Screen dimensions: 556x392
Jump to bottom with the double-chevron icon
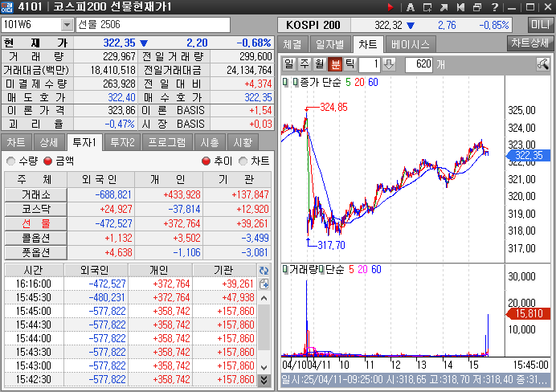pos(264,380)
